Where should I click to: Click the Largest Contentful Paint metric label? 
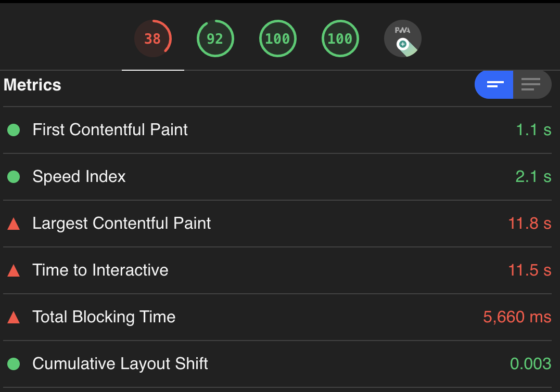coord(121,223)
